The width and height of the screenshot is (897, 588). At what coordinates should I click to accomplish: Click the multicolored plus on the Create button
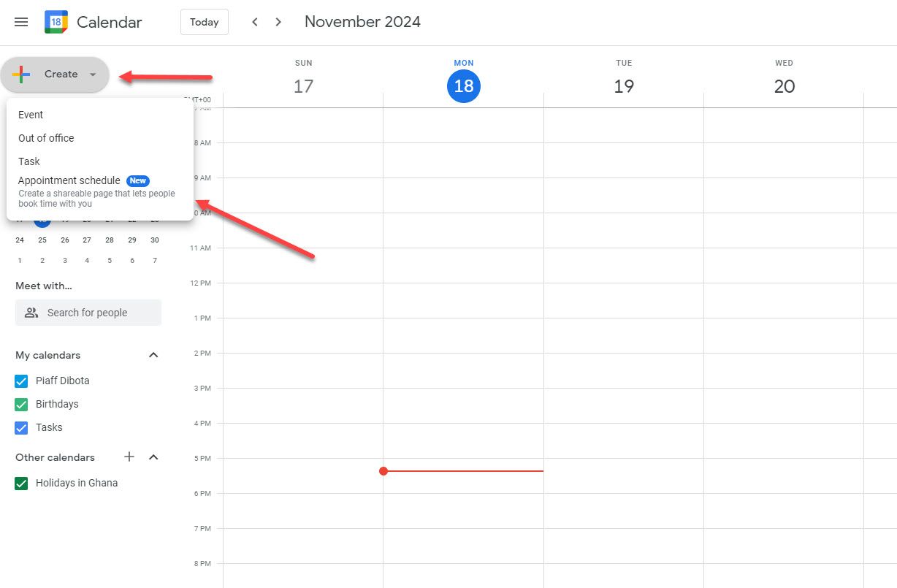[x=21, y=74]
